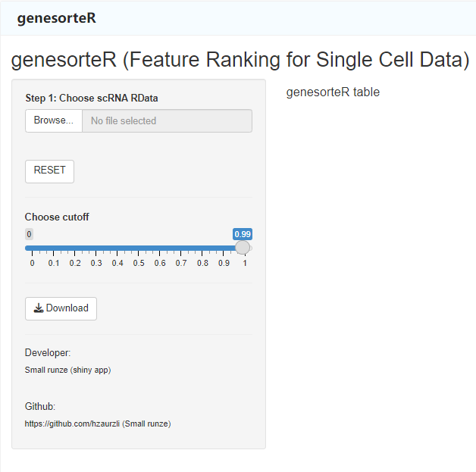The image size is (476, 472).
Task: Click the page title heading
Action: (240, 59)
